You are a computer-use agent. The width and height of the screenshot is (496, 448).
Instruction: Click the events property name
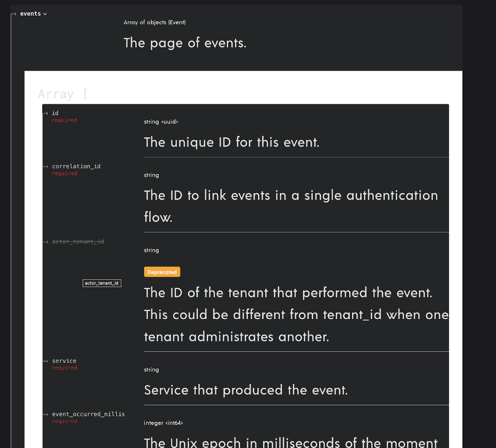click(x=30, y=14)
